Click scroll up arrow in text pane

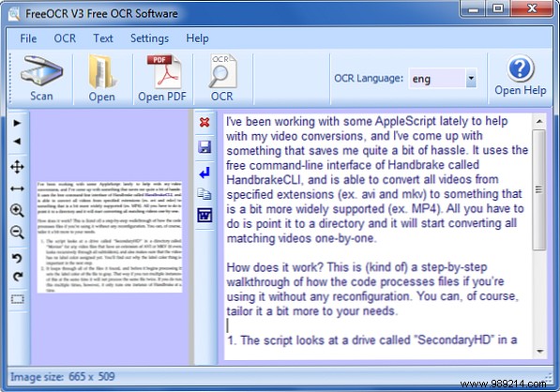tap(539, 122)
